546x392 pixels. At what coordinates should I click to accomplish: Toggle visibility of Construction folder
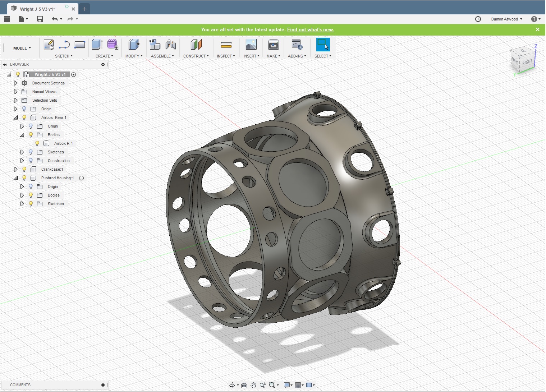click(31, 161)
